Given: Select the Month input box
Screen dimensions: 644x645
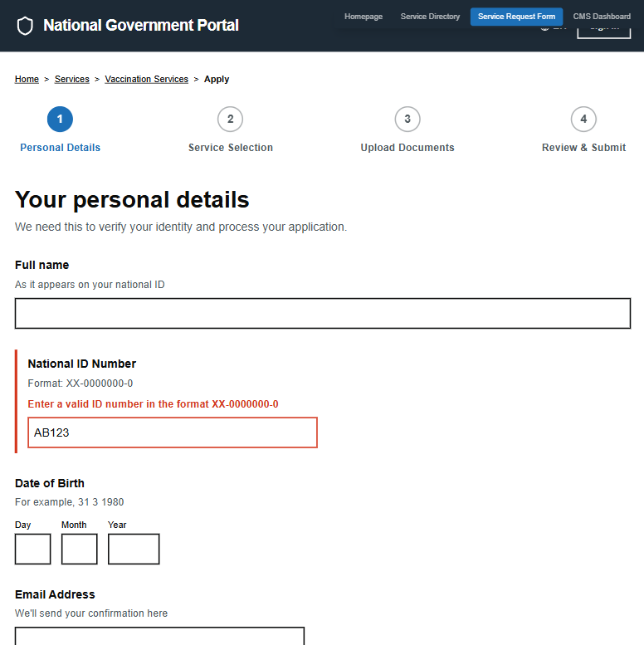Looking at the screenshot, I should point(80,549).
